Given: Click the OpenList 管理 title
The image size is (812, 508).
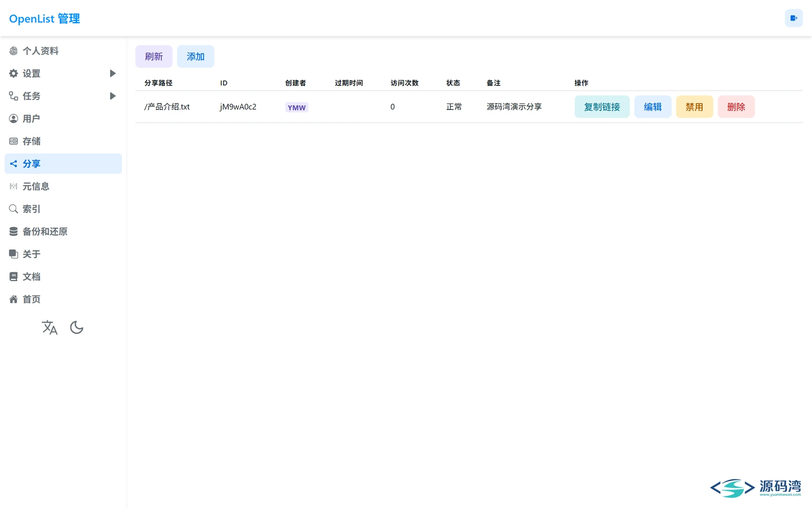Looking at the screenshot, I should (45, 19).
